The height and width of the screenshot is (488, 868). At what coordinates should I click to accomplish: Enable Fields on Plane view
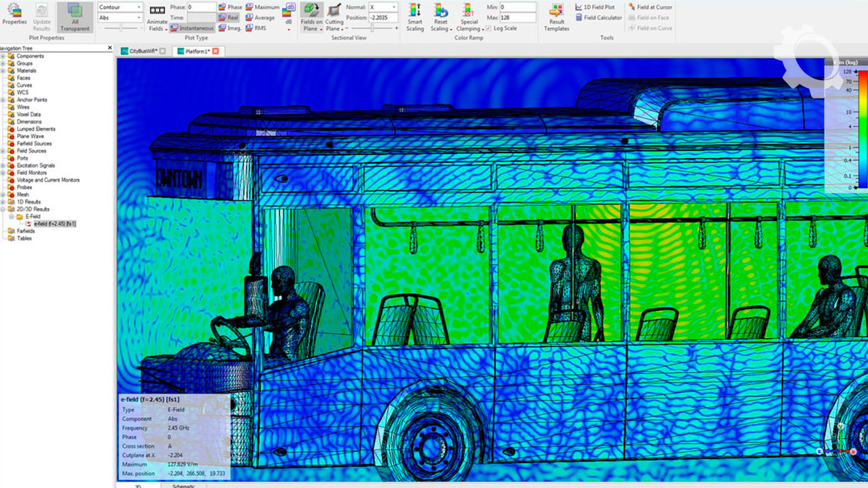click(311, 17)
